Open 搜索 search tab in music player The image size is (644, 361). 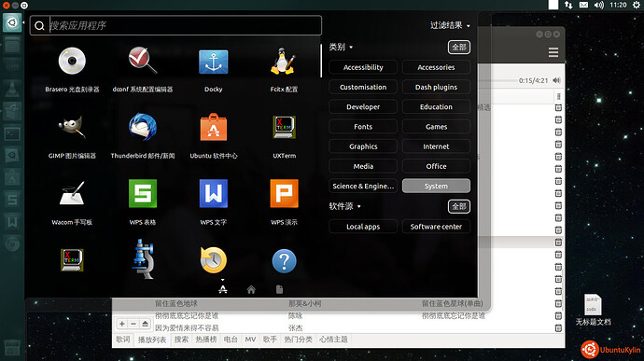181,340
